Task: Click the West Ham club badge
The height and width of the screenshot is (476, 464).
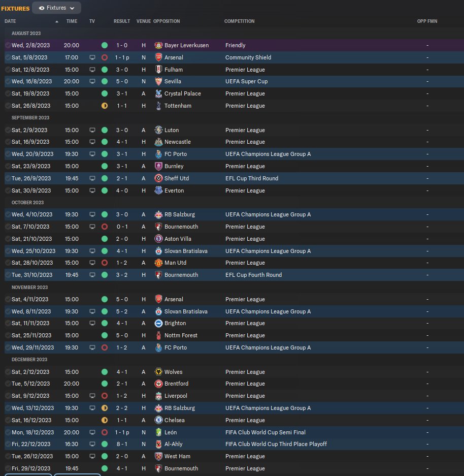Action: [x=158, y=456]
